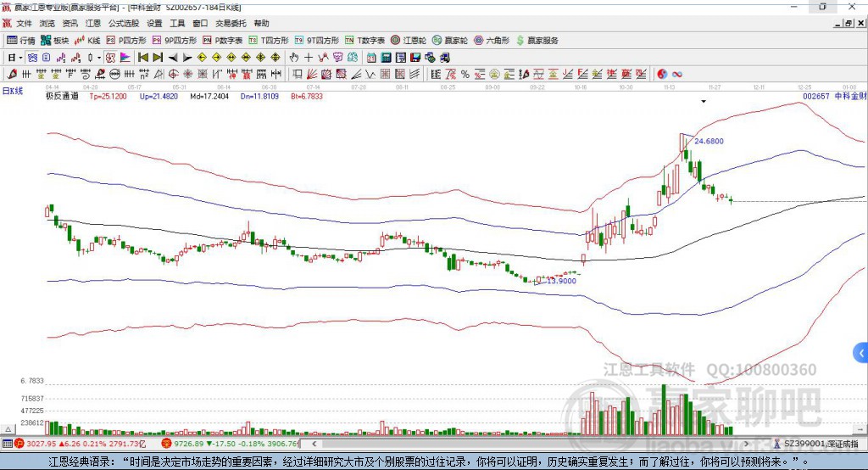Open the 公式选股 menu
The height and width of the screenshot is (470, 868).
coord(122,24)
